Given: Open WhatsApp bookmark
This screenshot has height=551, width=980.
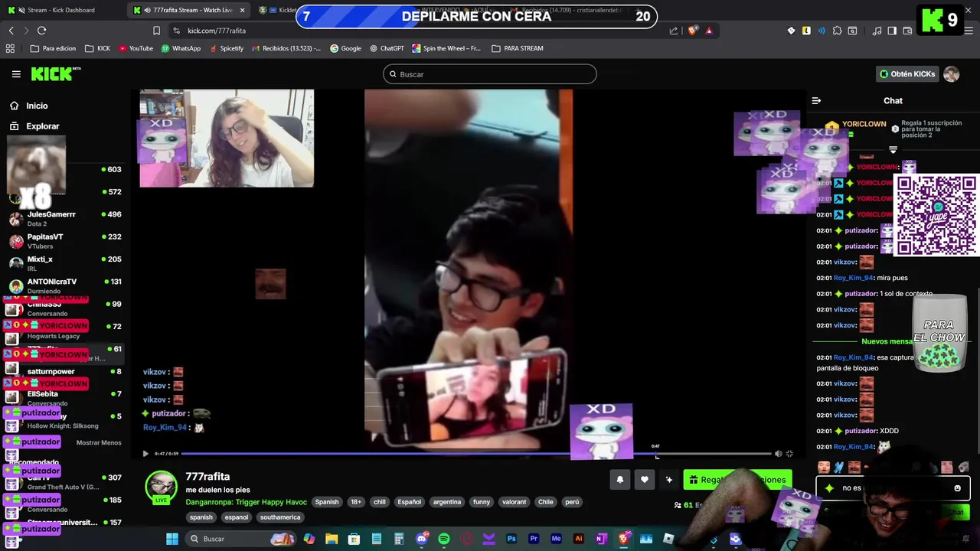Looking at the screenshot, I should pos(181,48).
